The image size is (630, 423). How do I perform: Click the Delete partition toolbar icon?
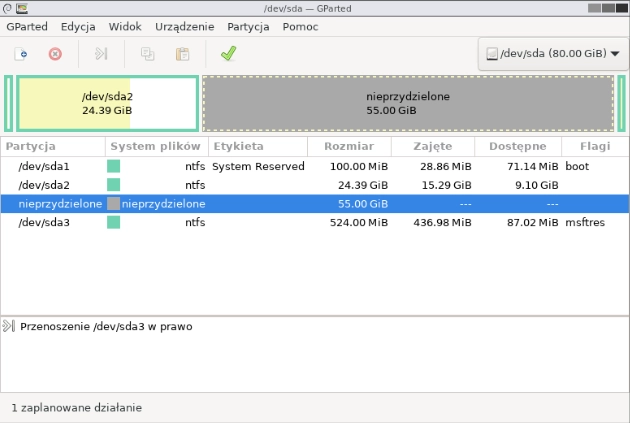pos(55,54)
